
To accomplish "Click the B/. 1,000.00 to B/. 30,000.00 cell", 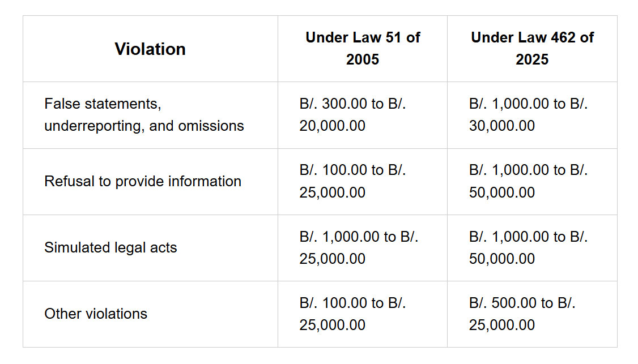I will pyautogui.click(x=532, y=115).
